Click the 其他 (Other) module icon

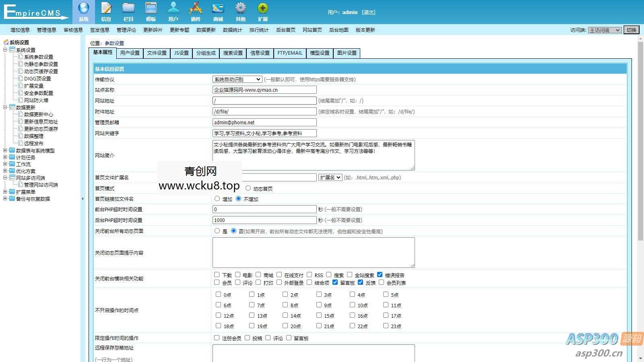click(x=240, y=11)
